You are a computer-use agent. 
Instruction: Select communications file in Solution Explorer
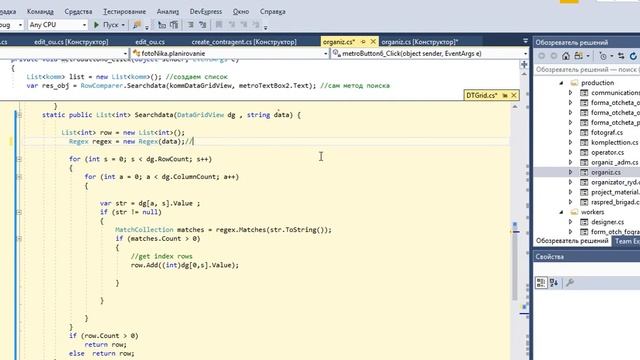(x=616, y=93)
